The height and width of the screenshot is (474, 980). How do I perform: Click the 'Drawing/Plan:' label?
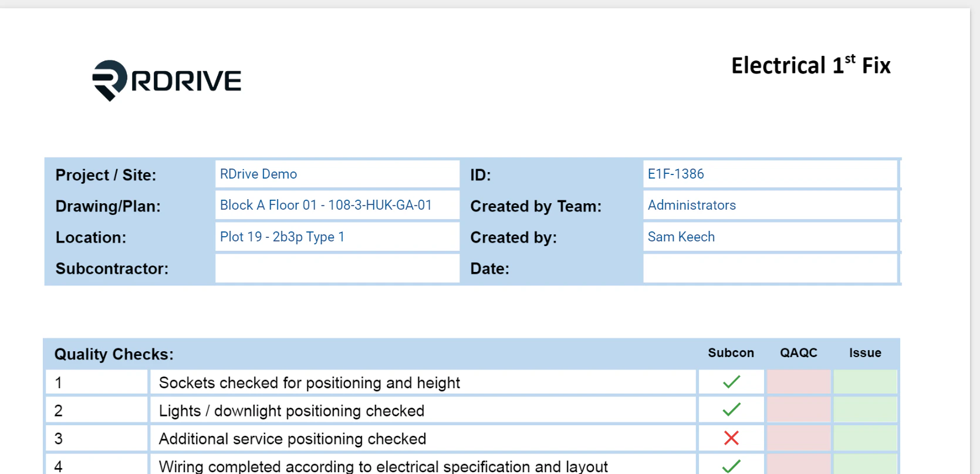(x=108, y=206)
